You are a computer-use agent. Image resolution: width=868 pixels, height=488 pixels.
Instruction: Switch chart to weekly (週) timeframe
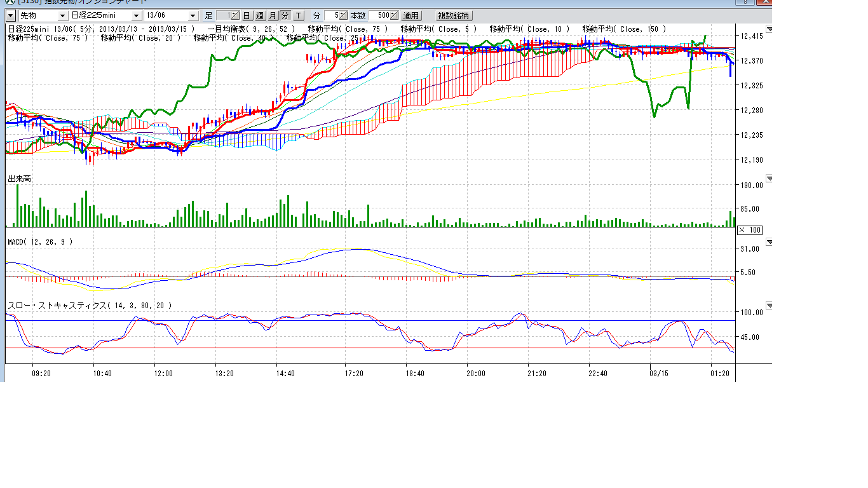pyautogui.click(x=259, y=15)
